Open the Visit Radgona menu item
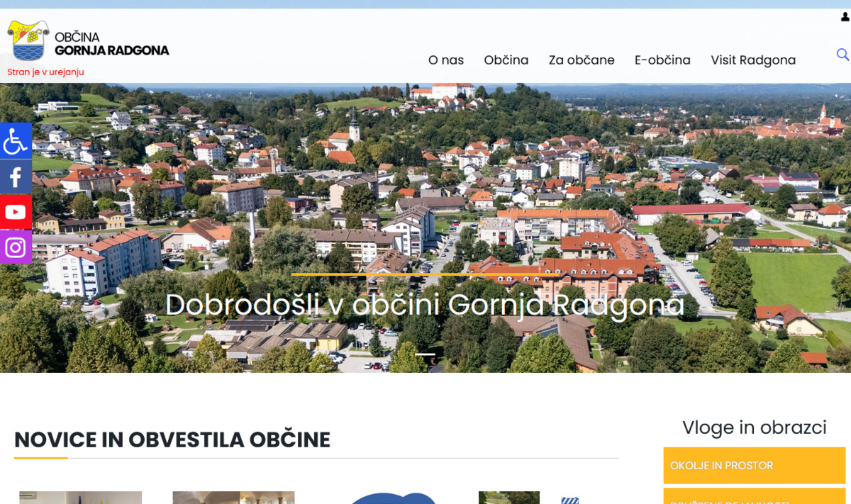 (x=753, y=60)
